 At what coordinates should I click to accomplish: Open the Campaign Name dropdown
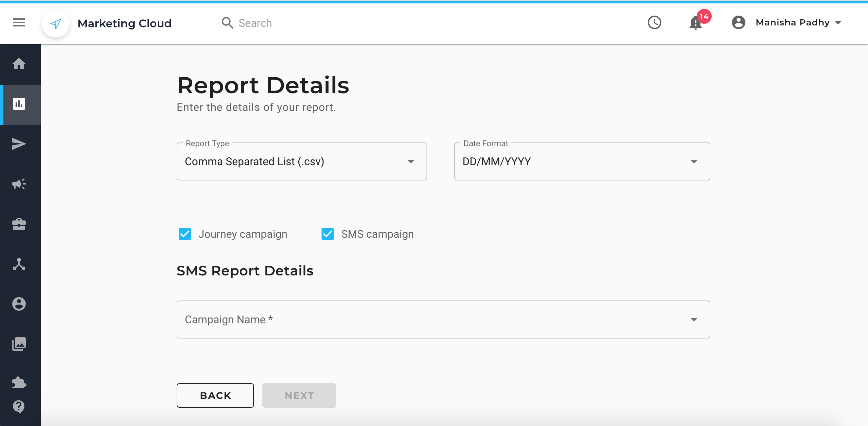click(x=443, y=319)
